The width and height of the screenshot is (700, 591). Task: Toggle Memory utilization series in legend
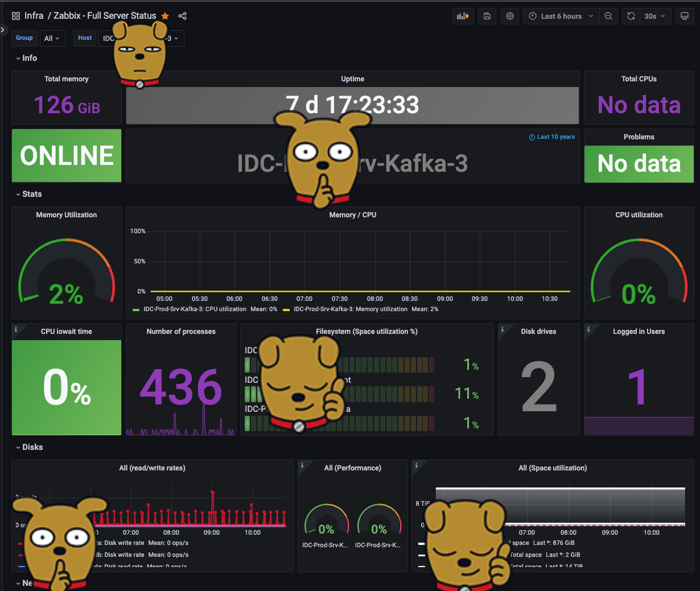[x=351, y=309]
